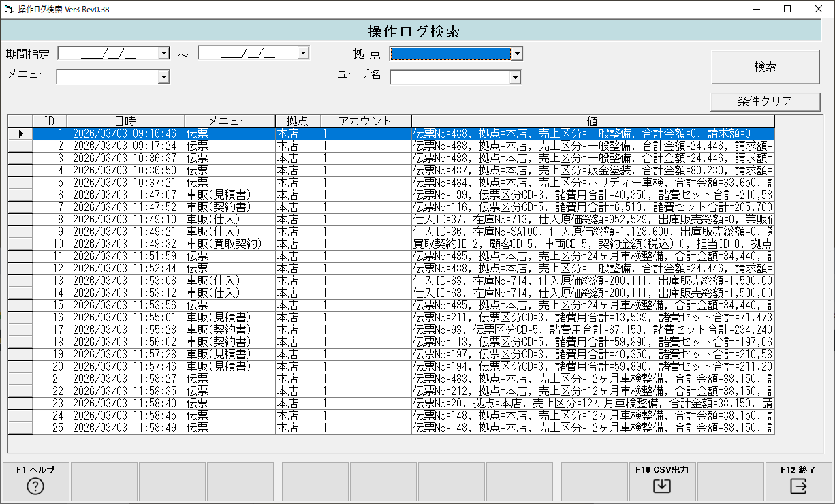Click the 値 column header
The height and width of the screenshot is (504, 835).
pos(592,121)
